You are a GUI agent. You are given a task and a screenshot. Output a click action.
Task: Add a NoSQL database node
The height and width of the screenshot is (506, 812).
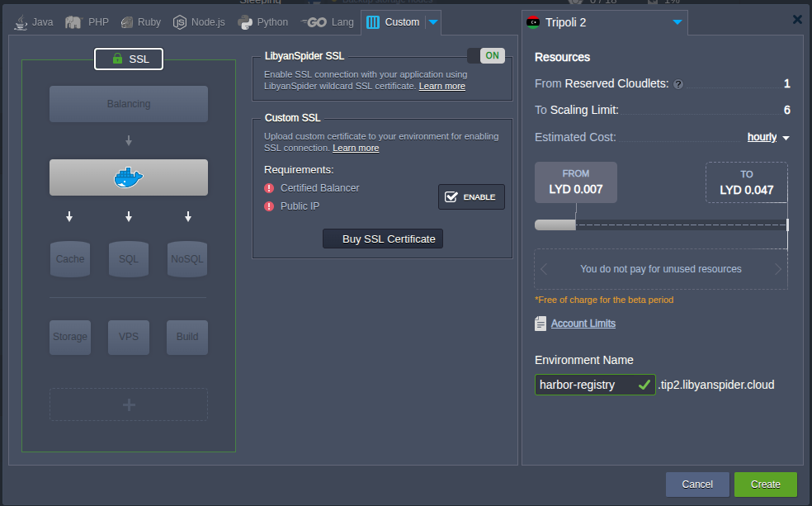click(186, 258)
